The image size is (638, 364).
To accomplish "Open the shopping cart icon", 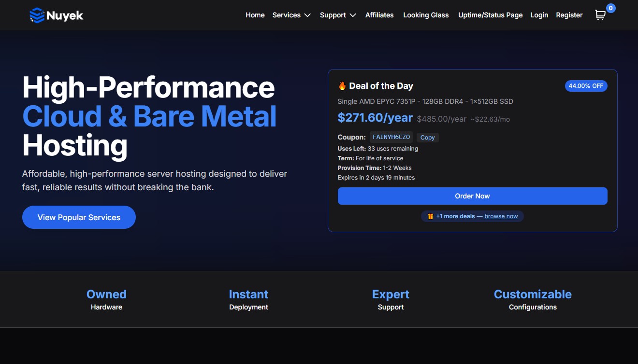I will 600,15.
